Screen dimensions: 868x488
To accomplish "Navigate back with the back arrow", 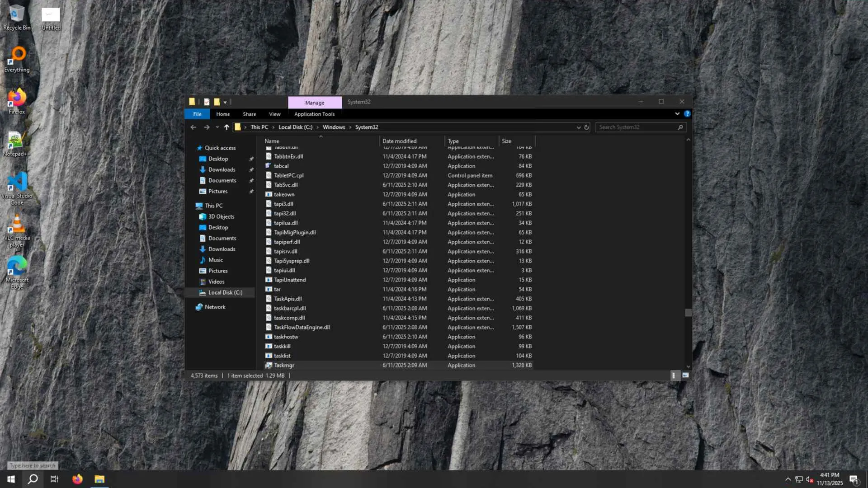I will coord(193,127).
